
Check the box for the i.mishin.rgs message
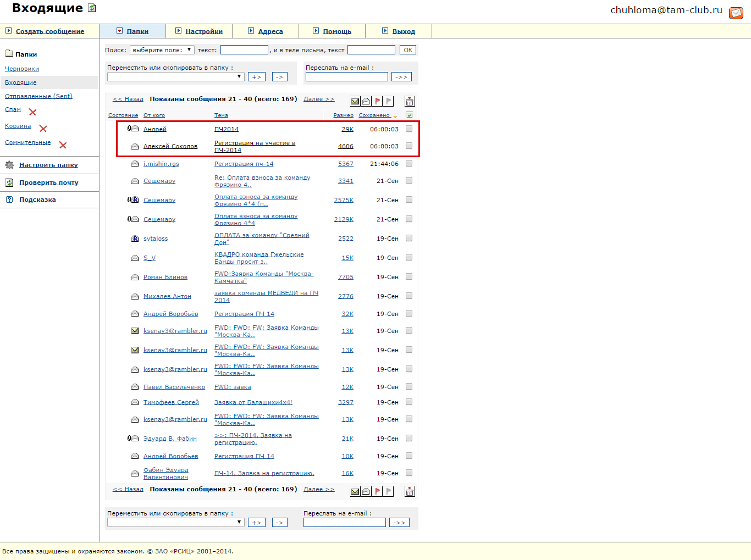click(x=409, y=163)
